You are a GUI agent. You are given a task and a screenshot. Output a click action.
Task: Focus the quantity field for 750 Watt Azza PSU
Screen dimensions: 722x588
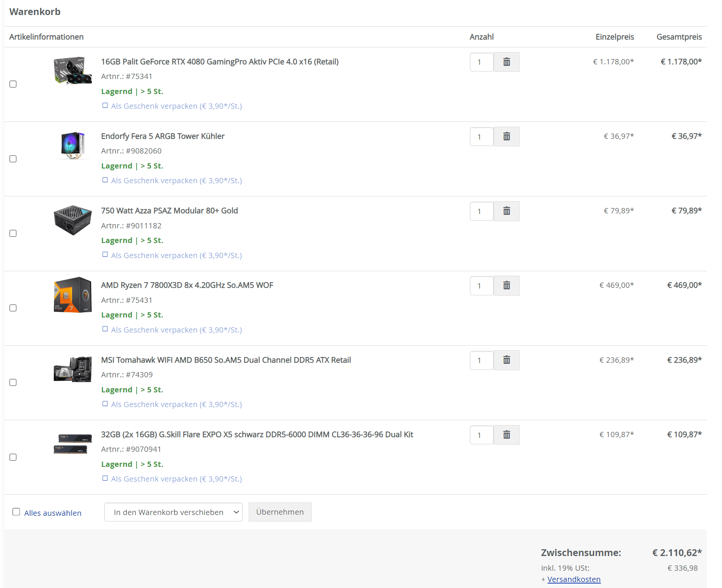pos(482,211)
